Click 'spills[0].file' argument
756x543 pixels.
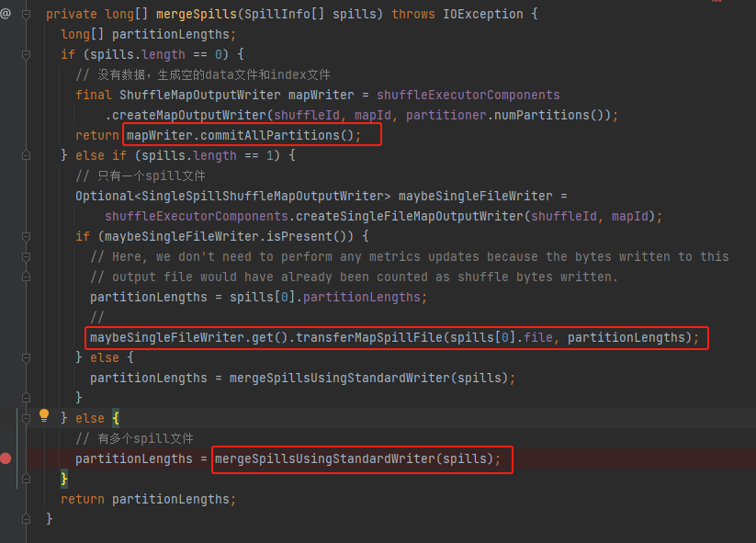[x=501, y=337]
